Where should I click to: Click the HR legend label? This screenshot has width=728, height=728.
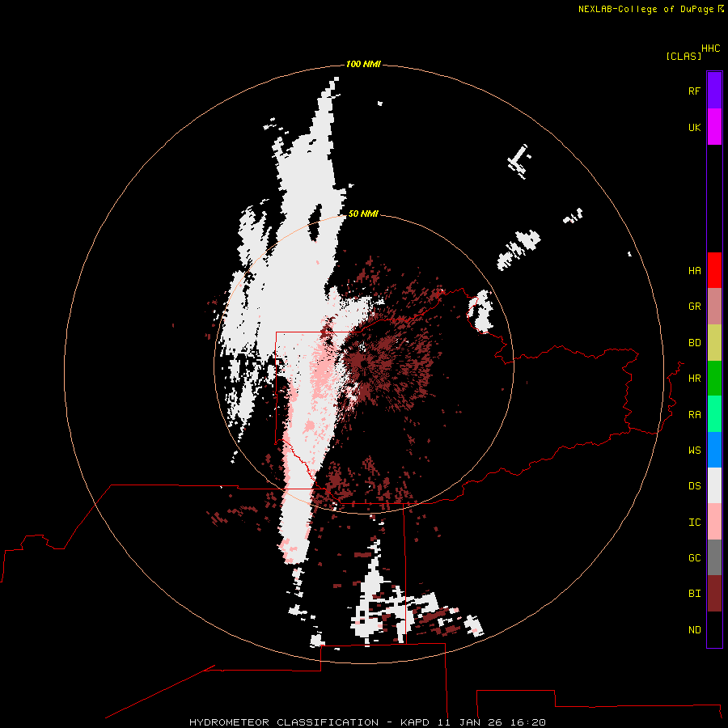[694, 379]
